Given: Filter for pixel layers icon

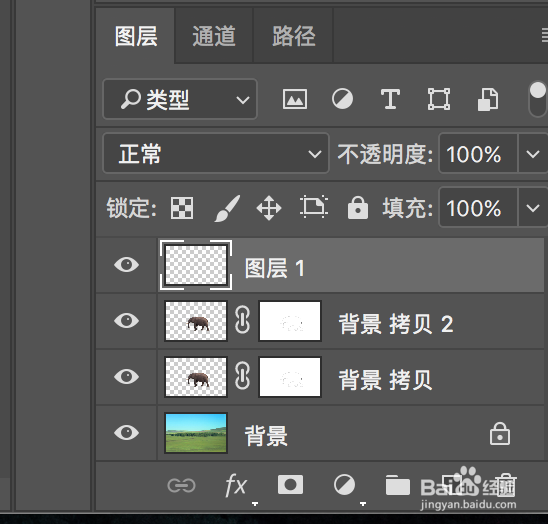Looking at the screenshot, I should click(295, 99).
